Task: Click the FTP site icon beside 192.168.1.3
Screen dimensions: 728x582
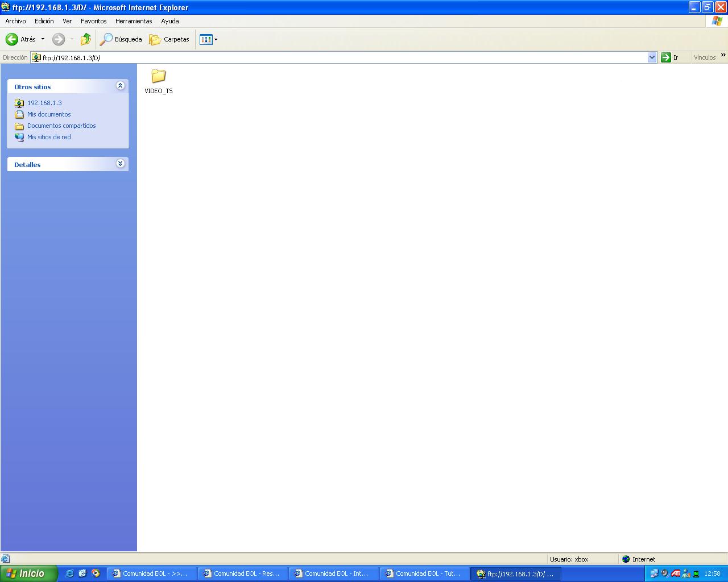Action: (x=19, y=103)
